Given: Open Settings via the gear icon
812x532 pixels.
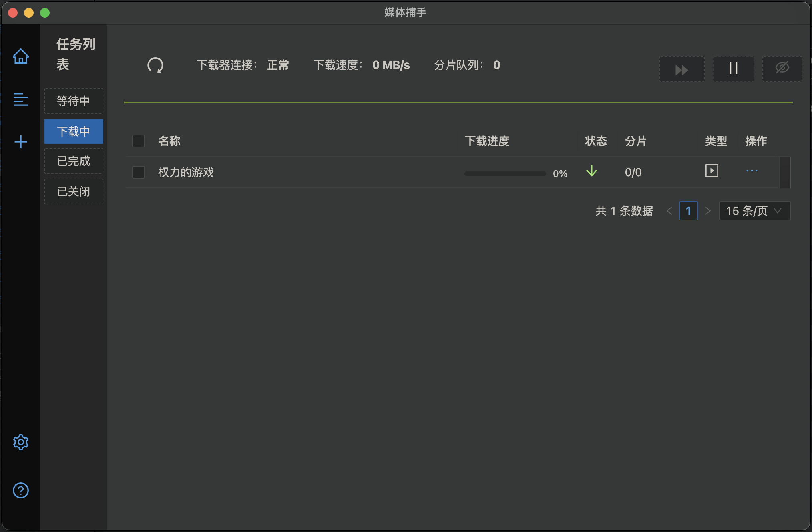Looking at the screenshot, I should click(20, 442).
